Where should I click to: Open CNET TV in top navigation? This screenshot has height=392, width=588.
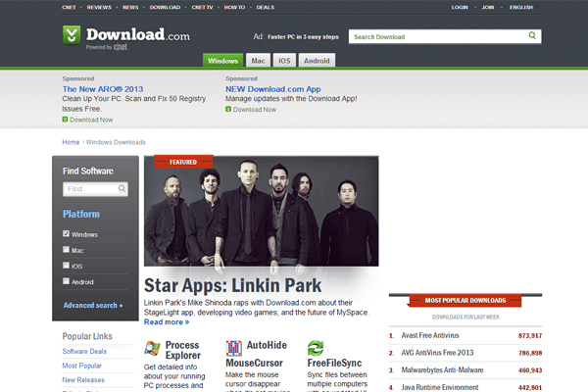(x=202, y=7)
